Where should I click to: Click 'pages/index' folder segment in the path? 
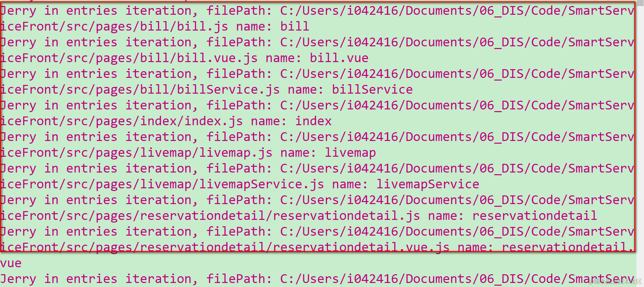pyautogui.click(x=136, y=121)
